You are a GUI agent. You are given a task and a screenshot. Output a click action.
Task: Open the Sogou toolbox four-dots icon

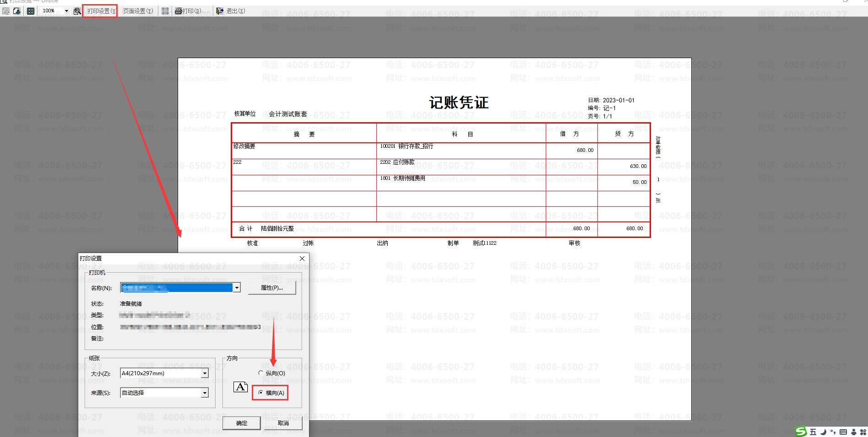coord(863,432)
